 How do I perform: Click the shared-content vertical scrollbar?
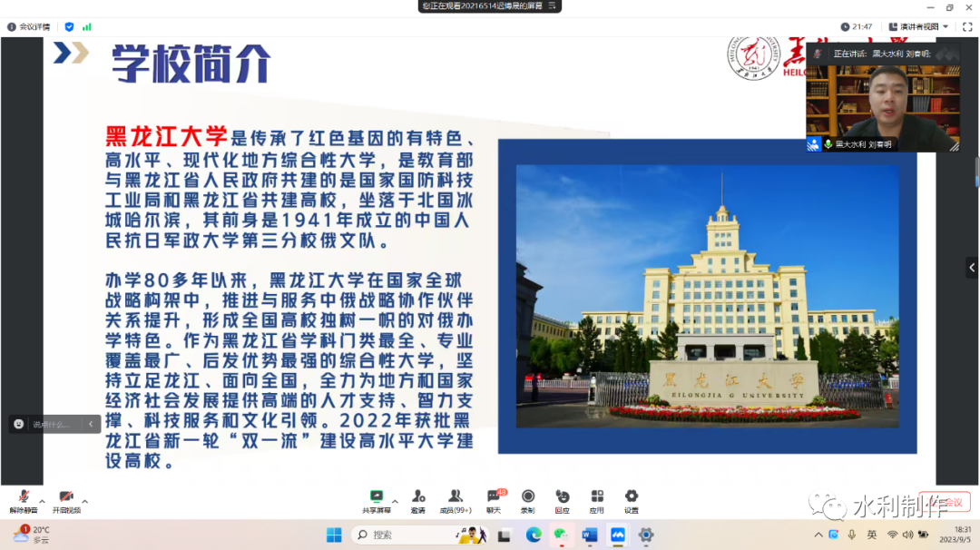[977, 172]
